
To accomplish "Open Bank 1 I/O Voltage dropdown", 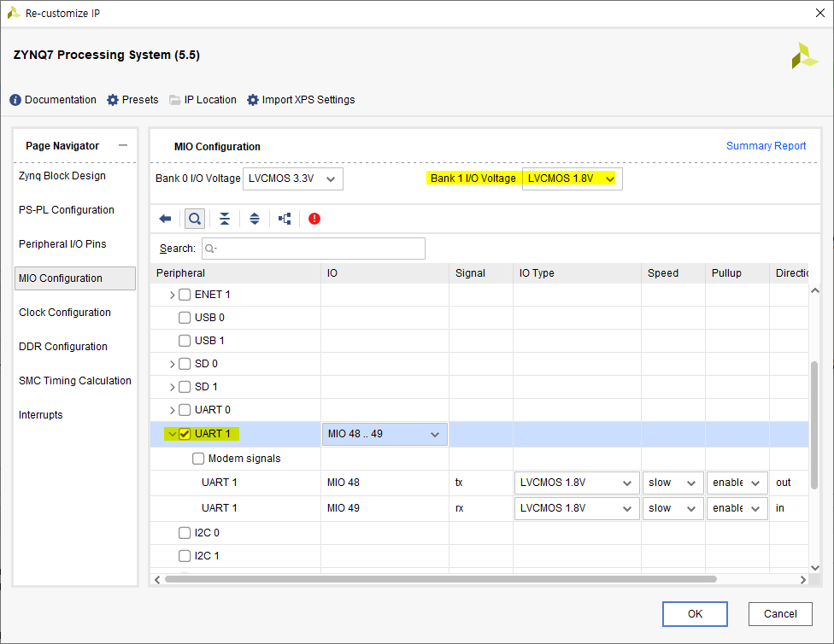I will [572, 179].
